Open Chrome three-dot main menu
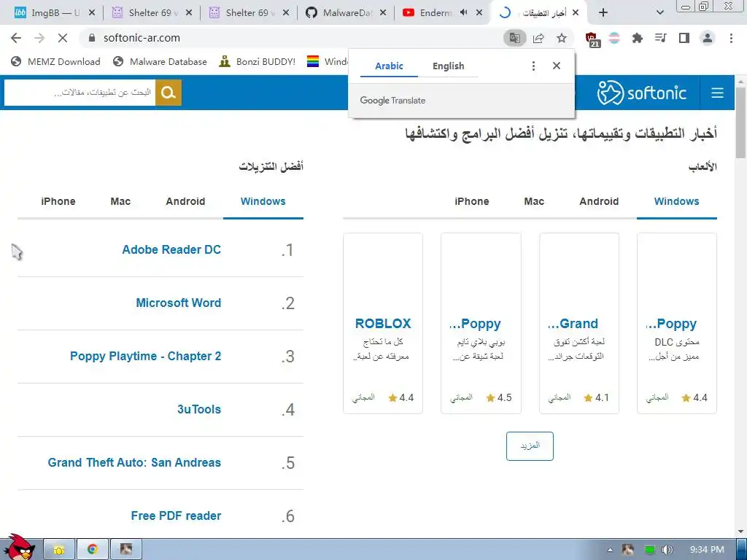 tap(731, 38)
